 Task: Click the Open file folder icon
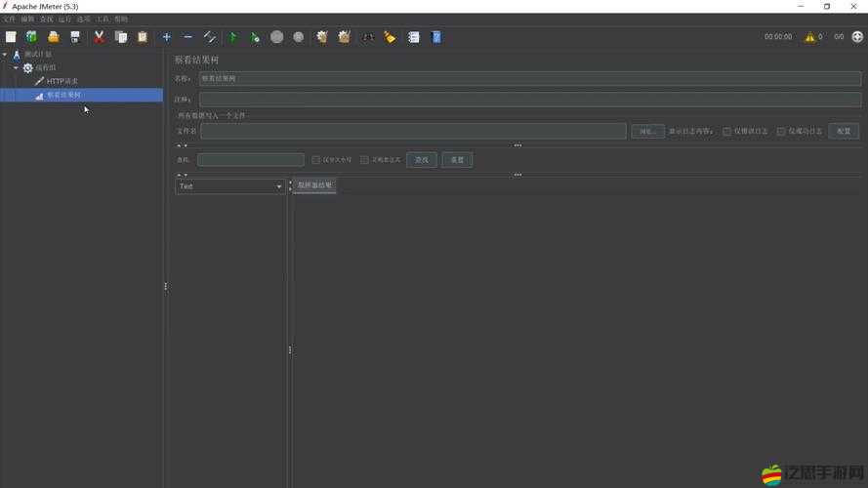(54, 37)
